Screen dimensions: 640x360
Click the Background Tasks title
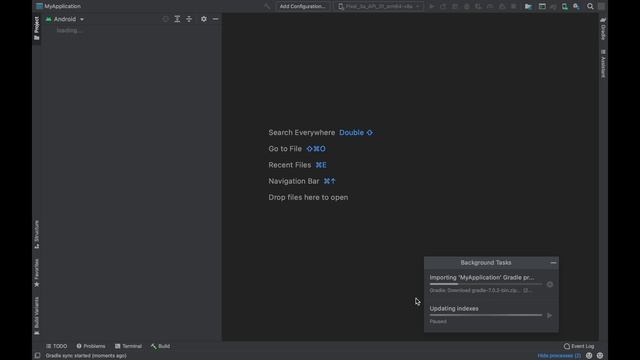(486, 263)
